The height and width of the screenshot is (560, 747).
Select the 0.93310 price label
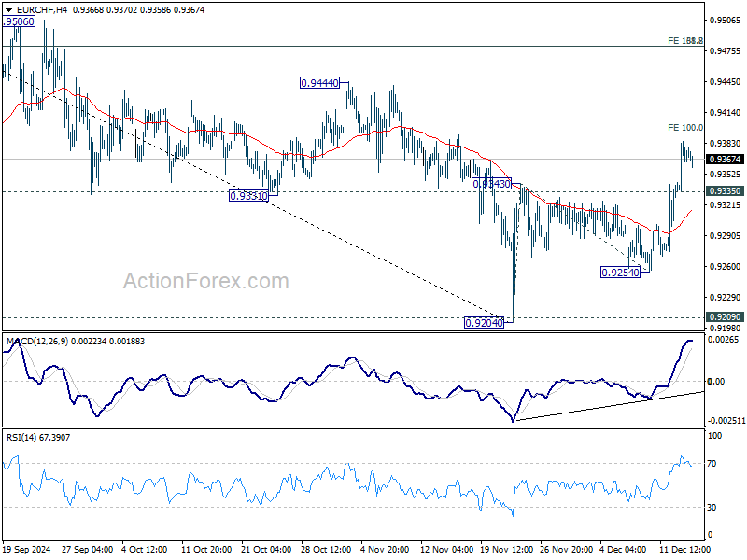[248, 196]
